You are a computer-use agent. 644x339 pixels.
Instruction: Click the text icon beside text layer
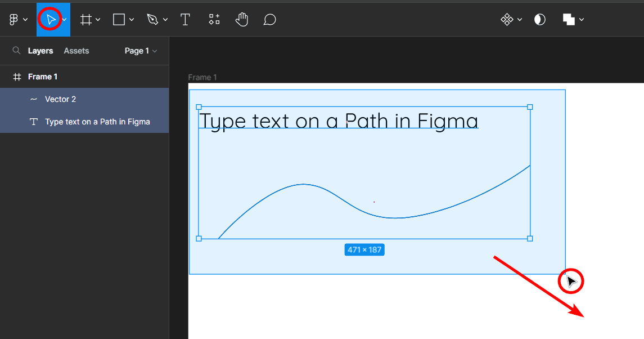34,122
